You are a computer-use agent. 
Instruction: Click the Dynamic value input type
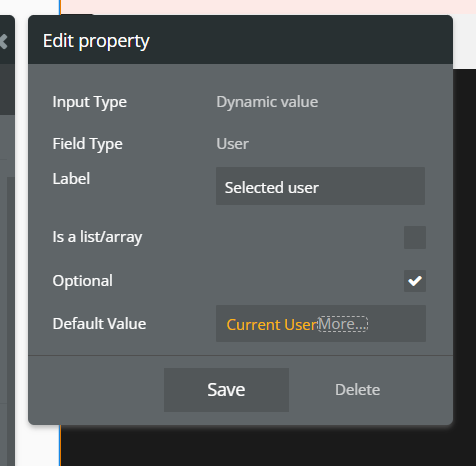pyautogui.click(x=267, y=102)
